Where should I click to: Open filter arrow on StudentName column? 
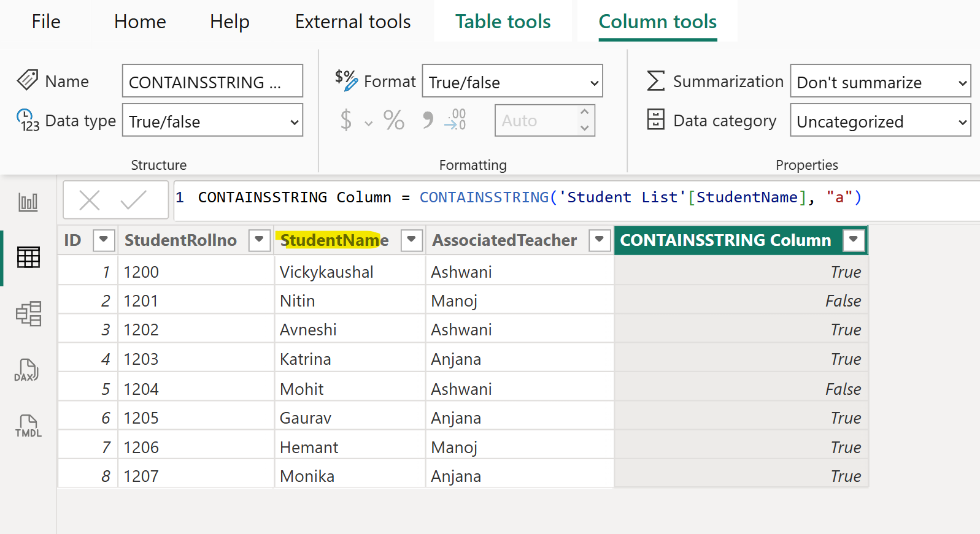click(412, 240)
